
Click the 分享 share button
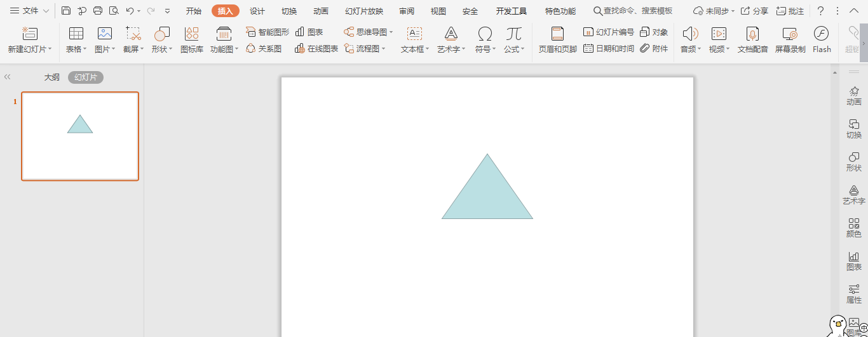754,11
